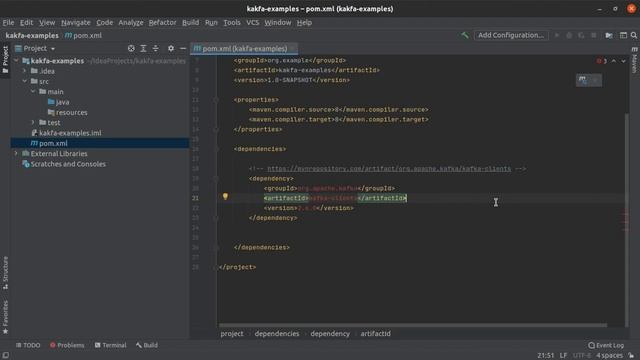The width and height of the screenshot is (640, 360).
Task: Toggle Favorites tool window stripe button
Action: pyautogui.click(x=5, y=318)
